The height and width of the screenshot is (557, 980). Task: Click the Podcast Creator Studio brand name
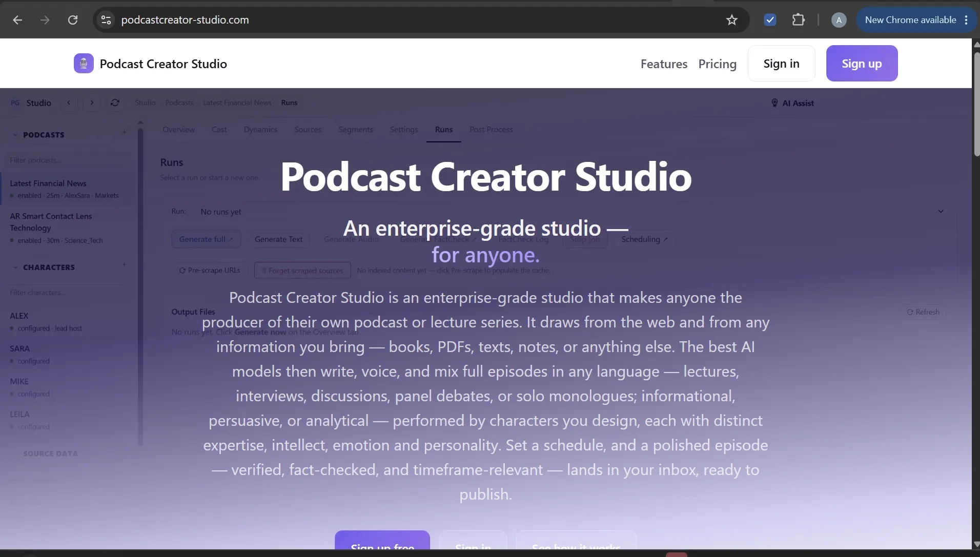[x=163, y=64]
